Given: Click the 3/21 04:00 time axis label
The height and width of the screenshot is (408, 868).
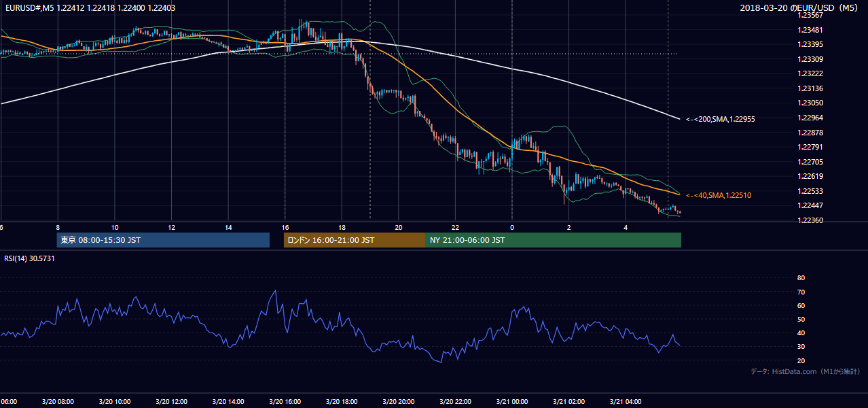Looking at the screenshot, I should (x=625, y=402).
